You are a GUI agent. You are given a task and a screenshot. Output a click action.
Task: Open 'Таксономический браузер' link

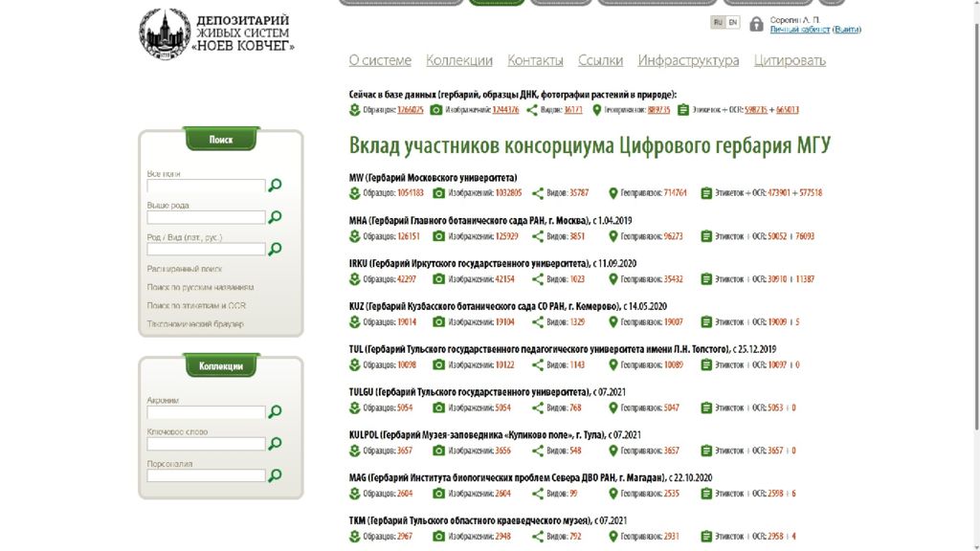click(195, 324)
